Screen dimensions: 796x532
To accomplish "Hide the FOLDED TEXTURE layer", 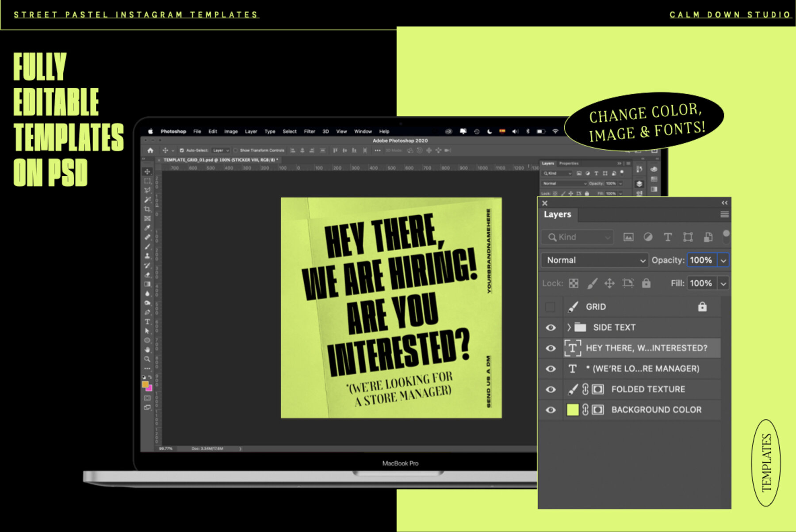I will 551,389.
